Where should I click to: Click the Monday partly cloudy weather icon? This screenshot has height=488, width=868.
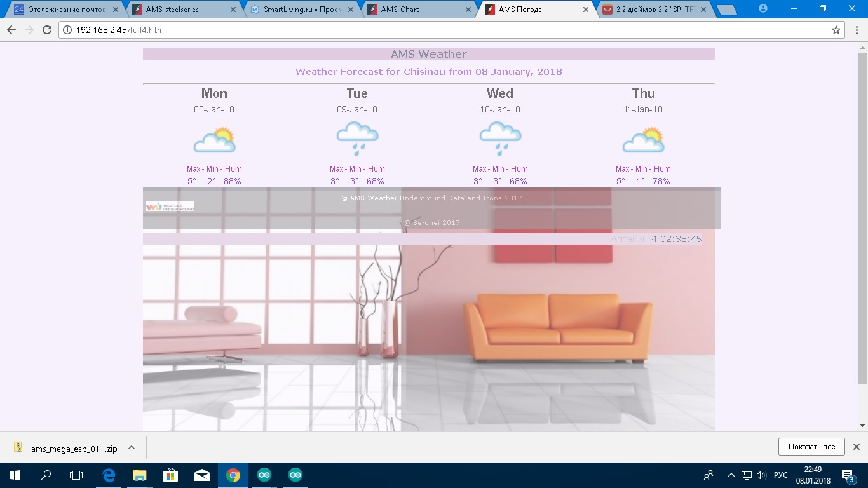click(x=214, y=139)
